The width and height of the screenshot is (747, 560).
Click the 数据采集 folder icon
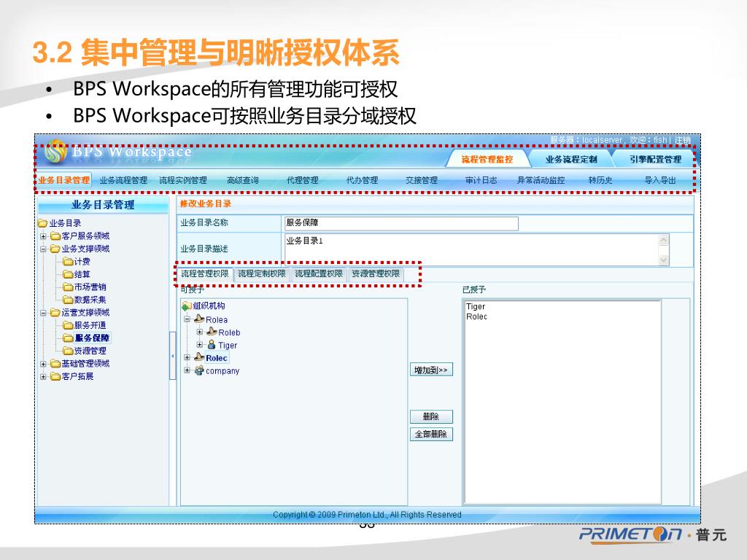pyautogui.click(x=68, y=300)
